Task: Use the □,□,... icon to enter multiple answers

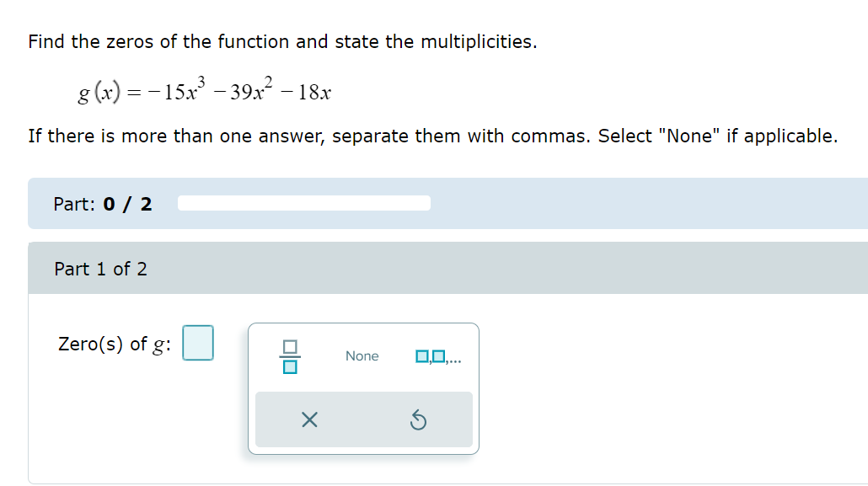Action: point(438,356)
